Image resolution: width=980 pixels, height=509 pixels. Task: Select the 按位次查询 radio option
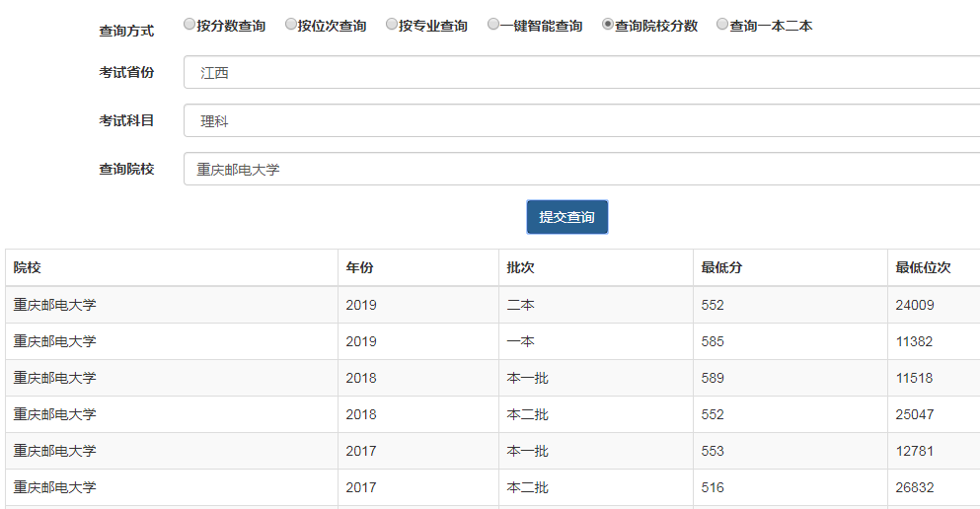tap(290, 25)
